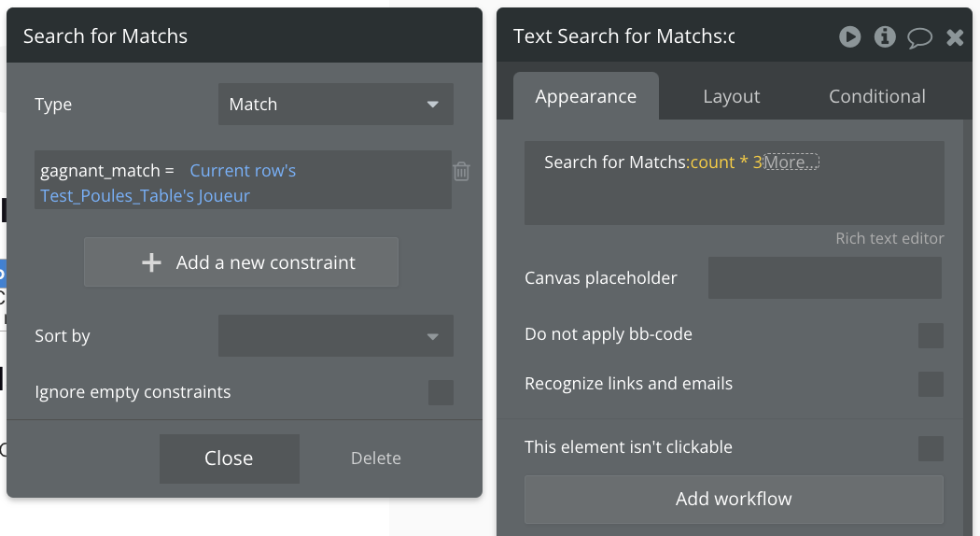Toggle Ignore empty constraints checkbox
The width and height of the screenshot is (980, 536).
[x=441, y=392]
